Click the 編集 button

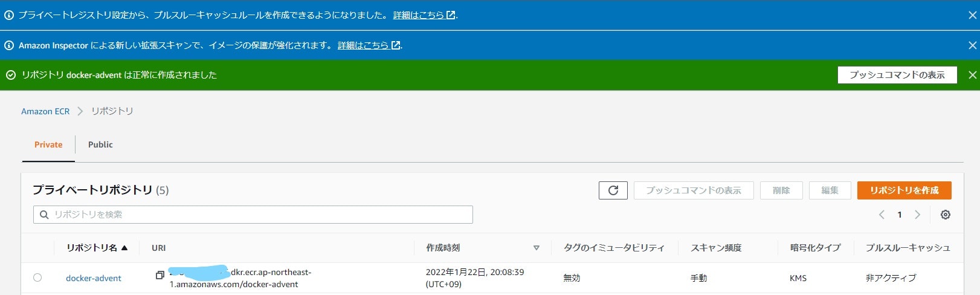click(830, 190)
